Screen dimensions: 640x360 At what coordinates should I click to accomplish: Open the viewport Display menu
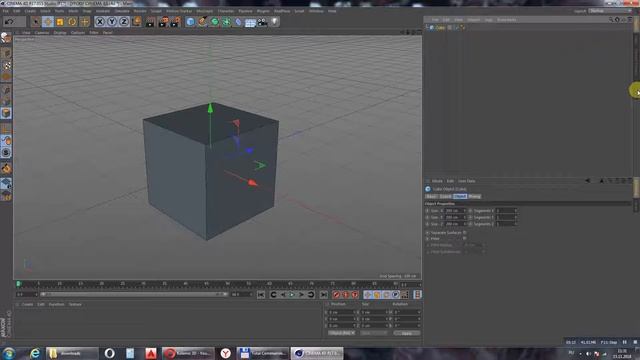pos(60,32)
